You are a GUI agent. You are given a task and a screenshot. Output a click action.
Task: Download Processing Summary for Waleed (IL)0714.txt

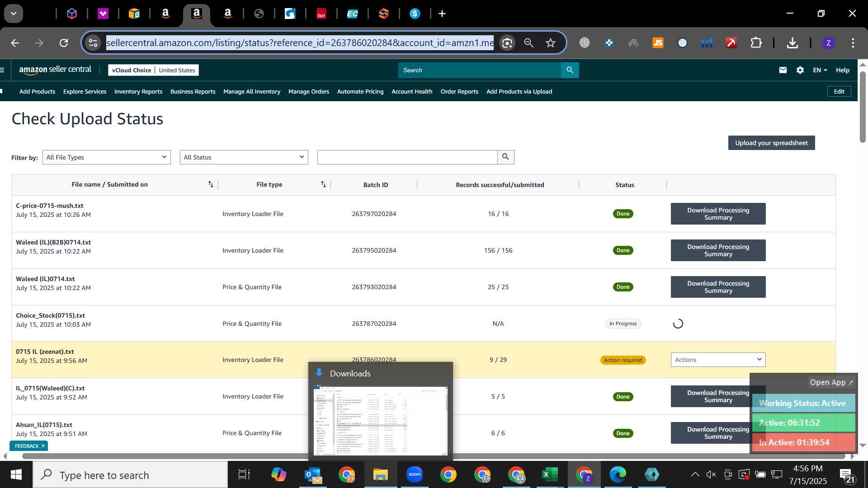718,287
